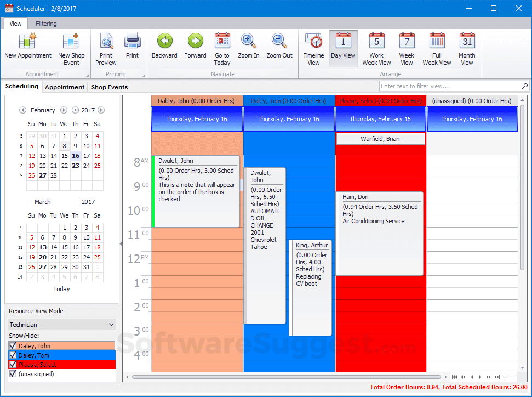Expand the Printing group dialog launcher
Image resolution: width=532 pixels, height=397 pixels.
[x=144, y=74]
